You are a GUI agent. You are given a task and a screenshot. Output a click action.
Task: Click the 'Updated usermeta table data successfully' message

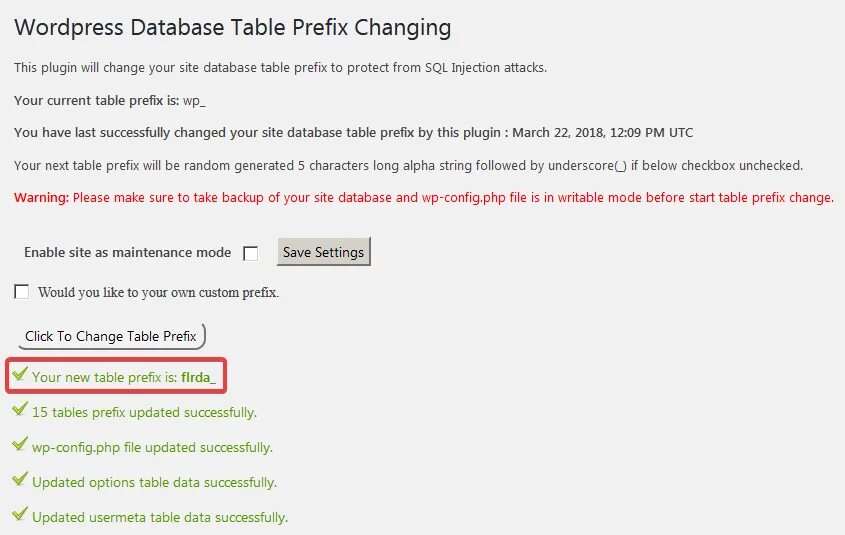point(160,517)
